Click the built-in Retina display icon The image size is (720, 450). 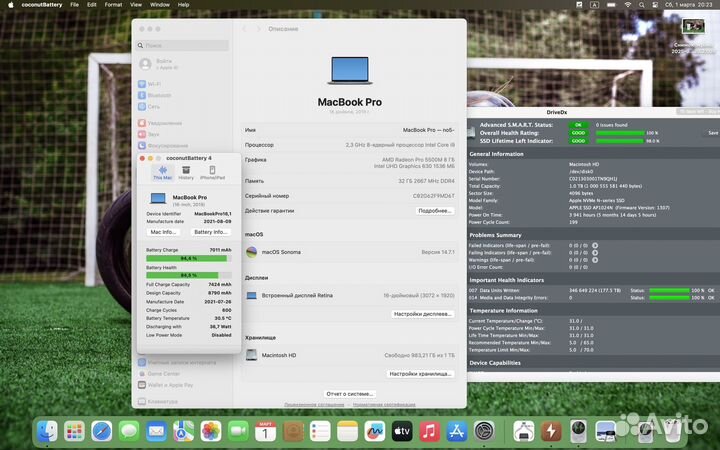coord(251,296)
